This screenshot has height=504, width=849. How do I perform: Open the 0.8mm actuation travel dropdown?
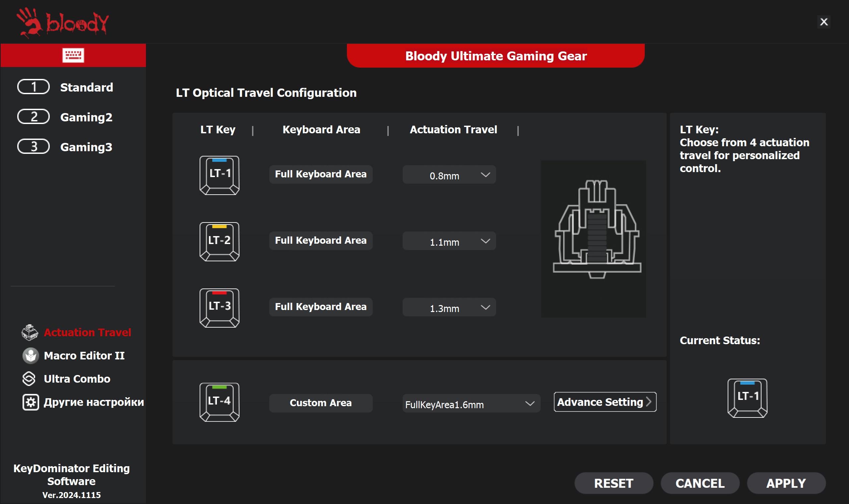[449, 175]
